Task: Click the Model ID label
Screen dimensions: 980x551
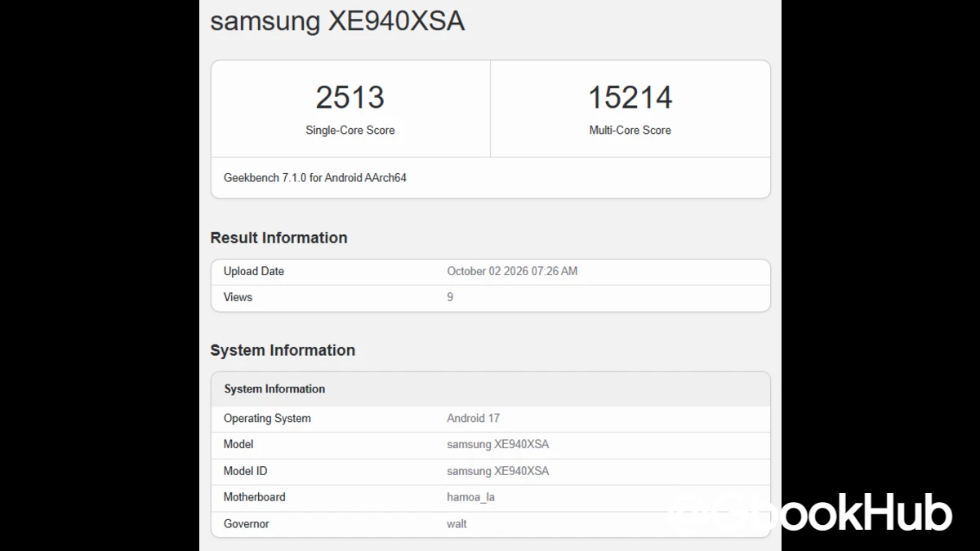Action: (x=245, y=471)
